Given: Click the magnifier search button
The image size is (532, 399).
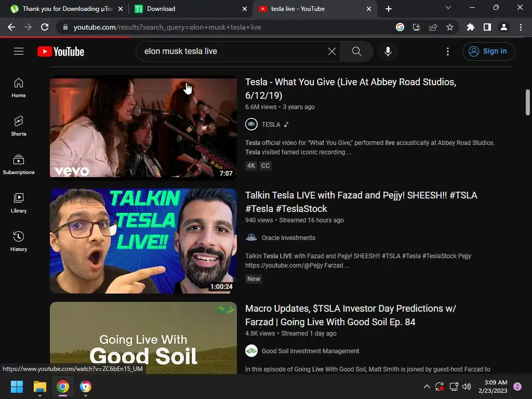Looking at the screenshot, I should [x=356, y=51].
